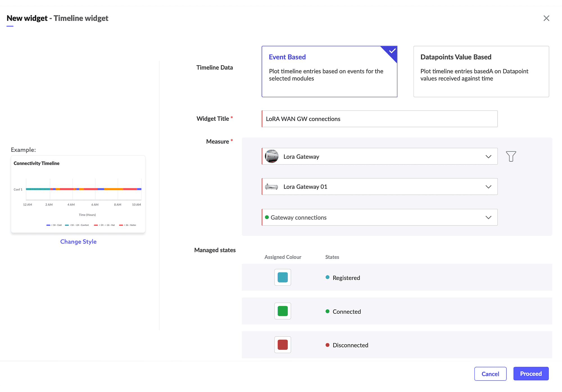This screenshot has width=562, height=392.
Task: Expand the Lora Gateway dropdown chevron
Action: coord(488,156)
